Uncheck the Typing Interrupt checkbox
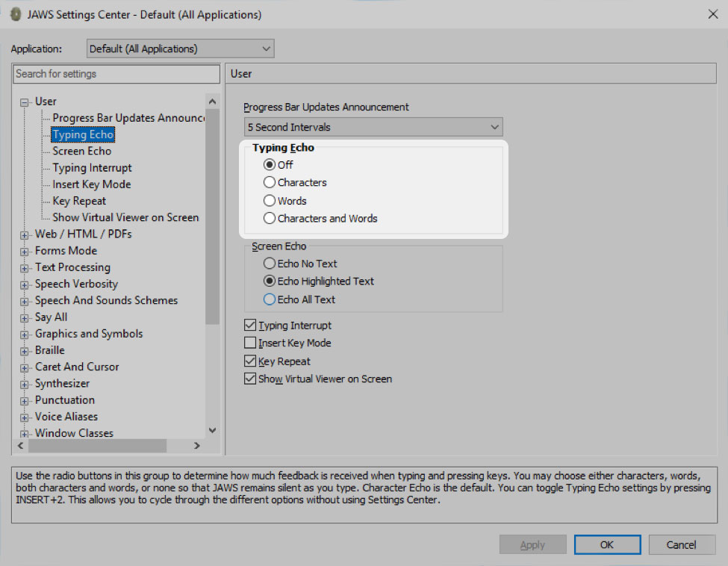The width and height of the screenshot is (728, 566). (250, 326)
